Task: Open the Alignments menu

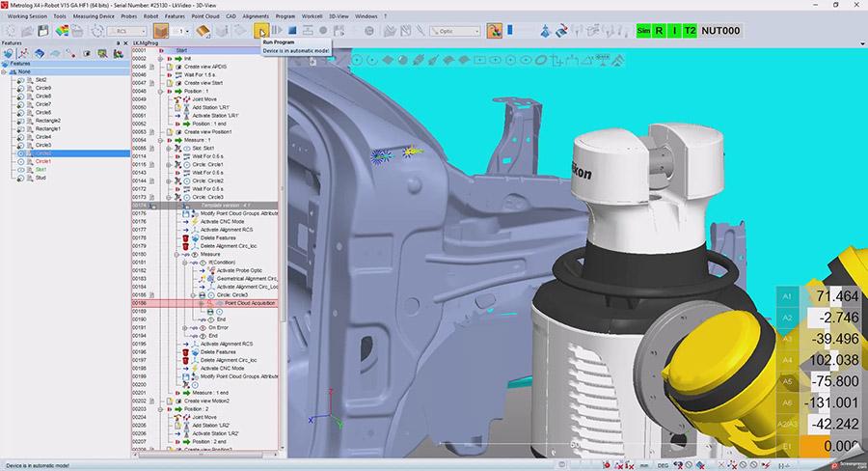Action: (x=256, y=16)
